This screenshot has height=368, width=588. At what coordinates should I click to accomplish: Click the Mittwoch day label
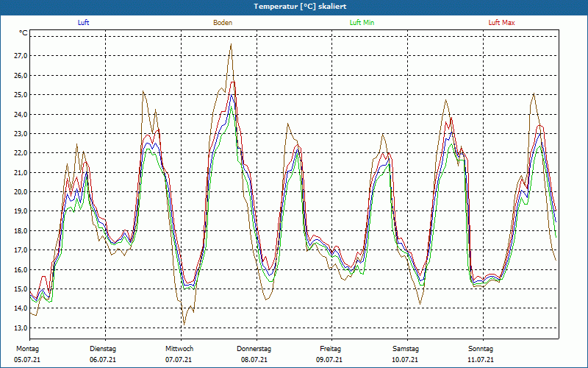point(179,349)
